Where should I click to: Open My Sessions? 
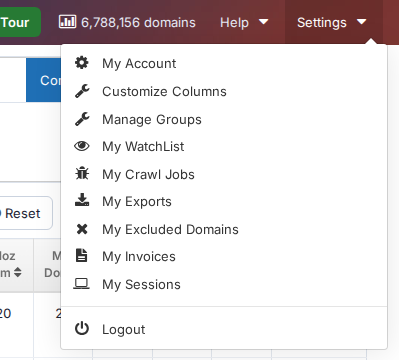pos(141,285)
